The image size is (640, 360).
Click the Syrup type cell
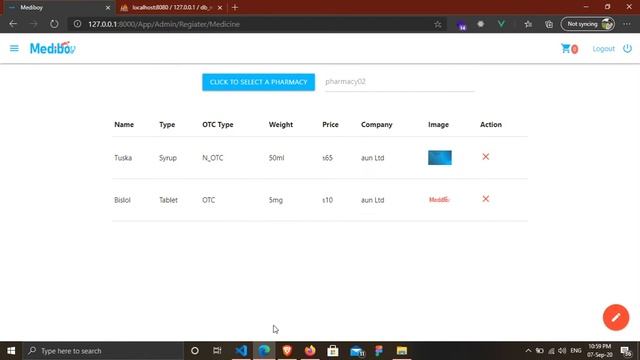click(168, 158)
